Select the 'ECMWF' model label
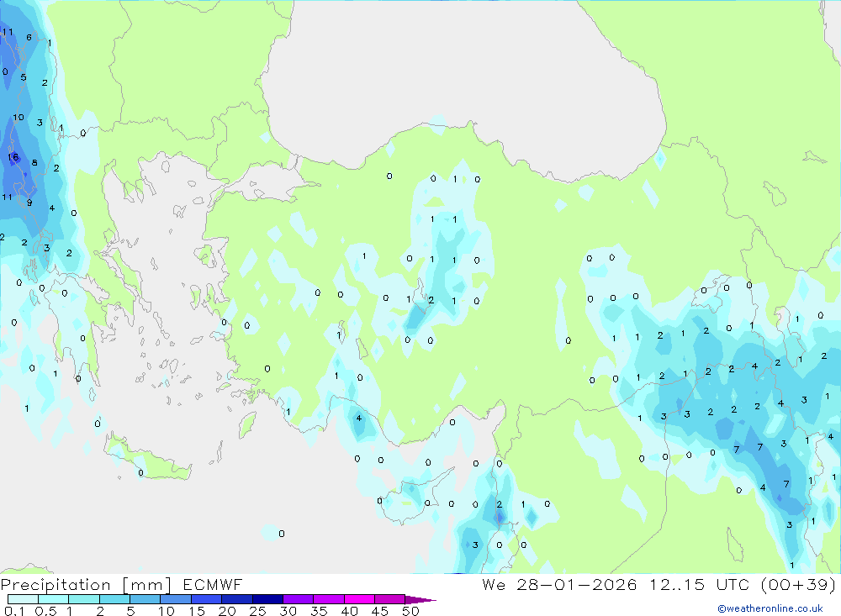The height and width of the screenshot is (616, 841). 213,584
